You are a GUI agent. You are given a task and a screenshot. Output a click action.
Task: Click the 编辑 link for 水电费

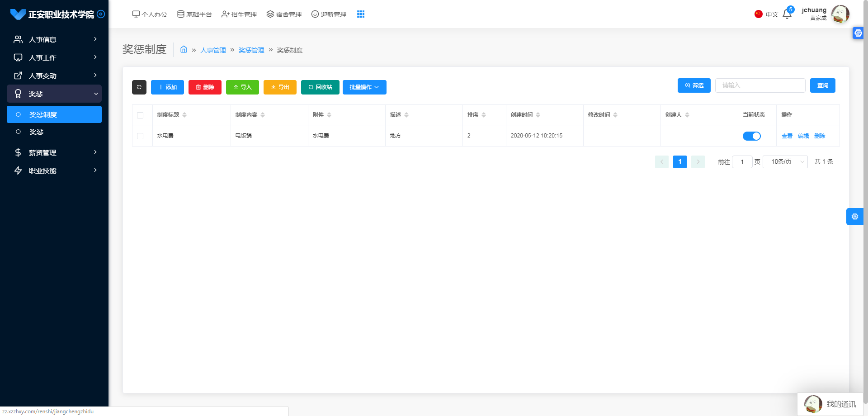tap(803, 136)
